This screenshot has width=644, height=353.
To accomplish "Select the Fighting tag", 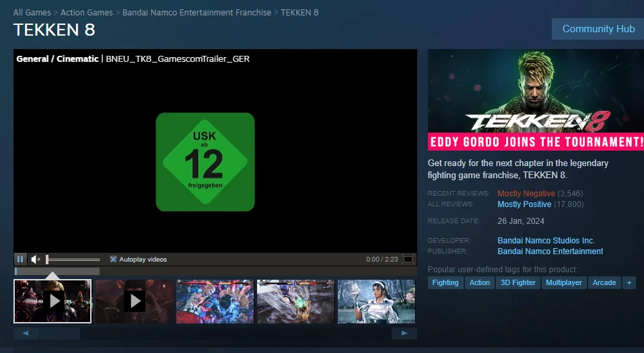I will click(445, 282).
